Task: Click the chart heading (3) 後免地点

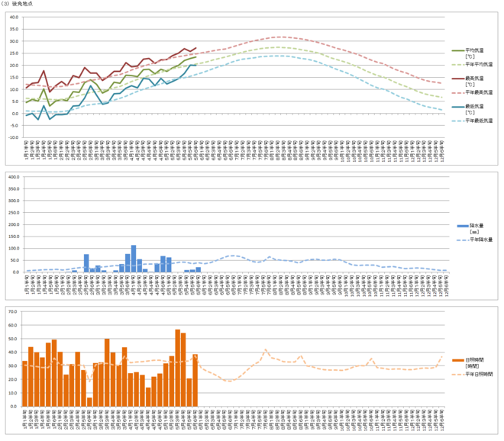Action: (x=16, y=4)
